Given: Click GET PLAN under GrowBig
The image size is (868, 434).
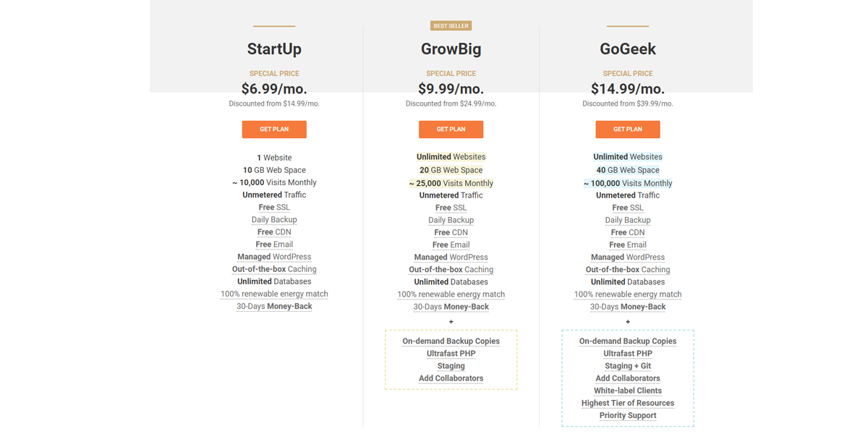Looking at the screenshot, I should 451,129.
